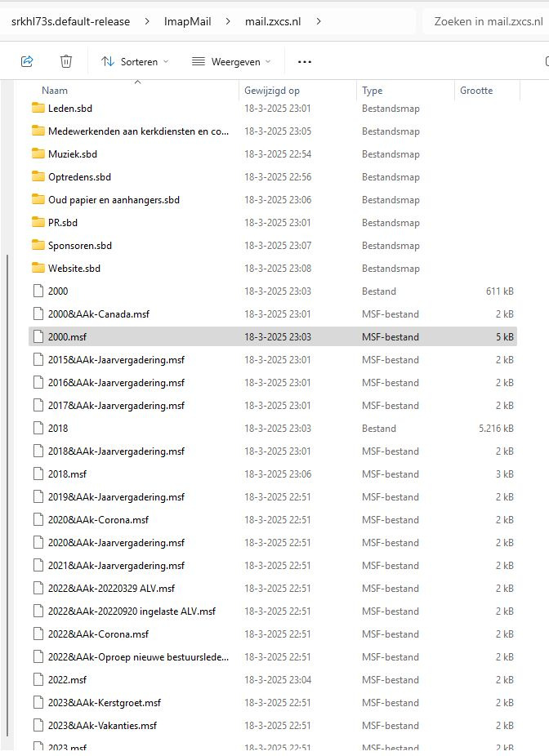The height and width of the screenshot is (756, 549).
Task: Expand chevron after ImapMail breadcrumb
Action: pos(228,22)
